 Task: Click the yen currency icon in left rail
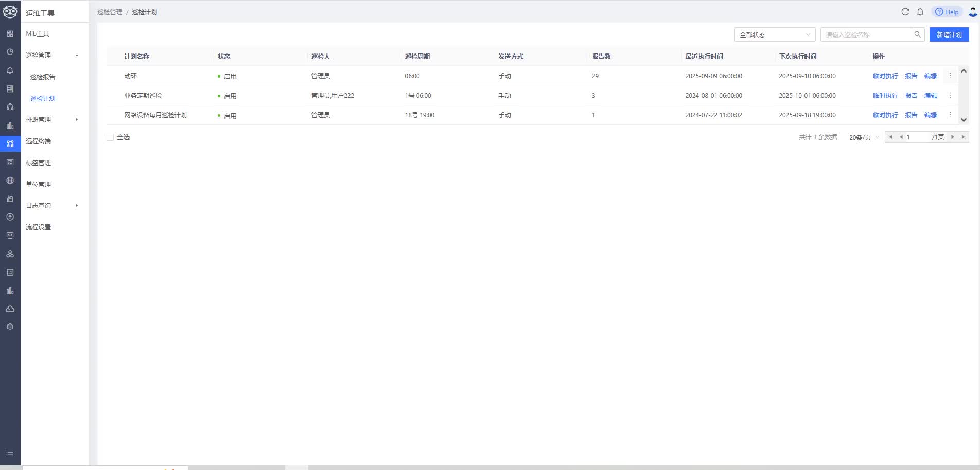point(10,217)
